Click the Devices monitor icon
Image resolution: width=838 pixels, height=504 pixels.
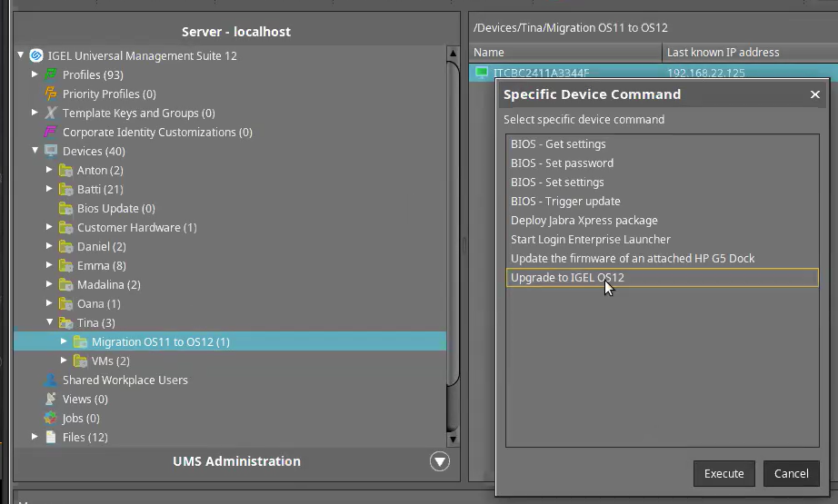click(51, 151)
